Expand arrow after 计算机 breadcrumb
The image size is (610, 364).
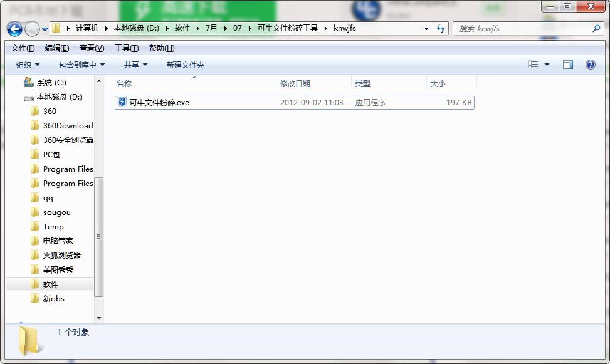(x=106, y=28)
